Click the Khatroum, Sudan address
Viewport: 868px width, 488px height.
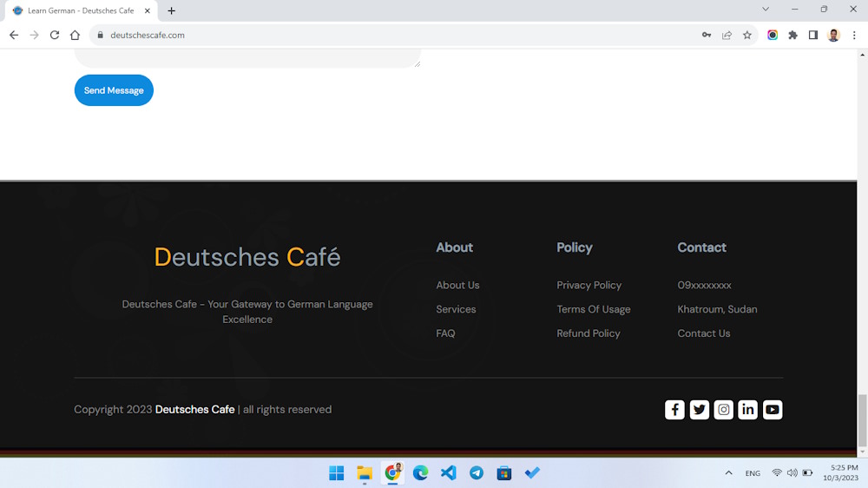pos(718,309)
